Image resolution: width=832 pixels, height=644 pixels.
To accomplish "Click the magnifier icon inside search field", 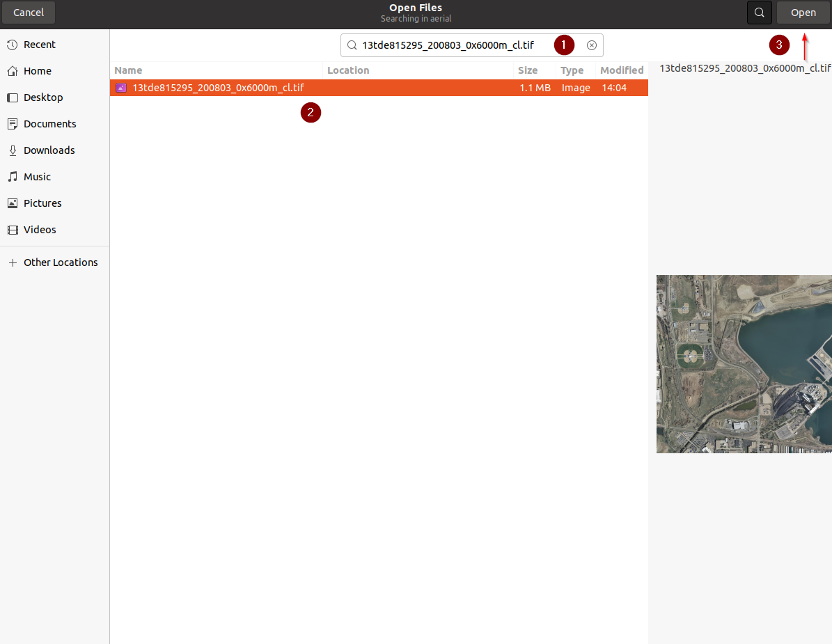I will point(352,45).
